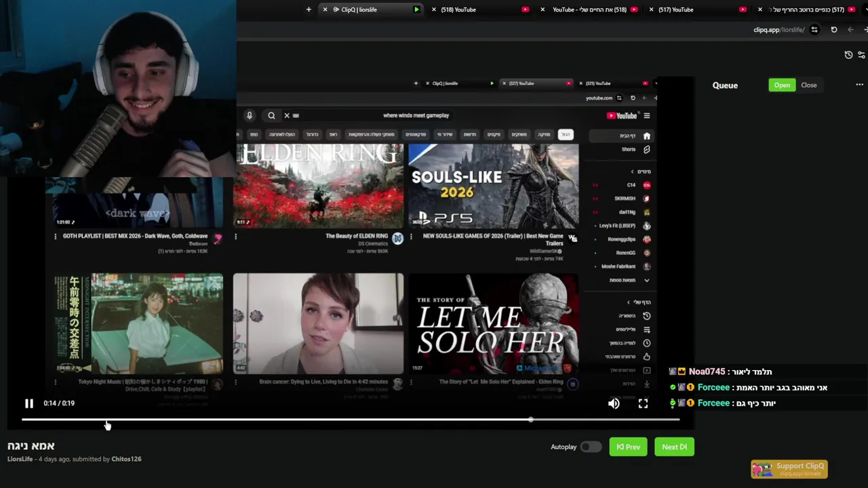Screen dimensions: 868x488
Task: Close the queue with the Close button
Action: tap(808, 85)
